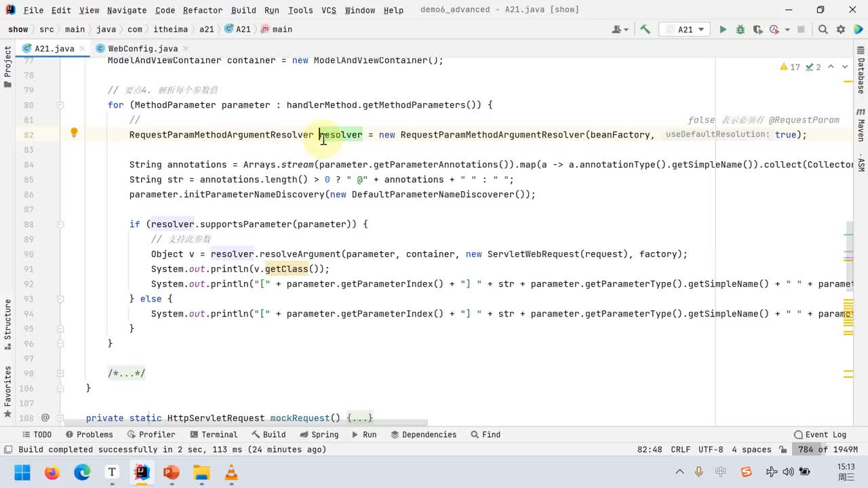Close the A21.java editor tab
Image resolution: width=868 pixels, height=488 pixels.
83,49
